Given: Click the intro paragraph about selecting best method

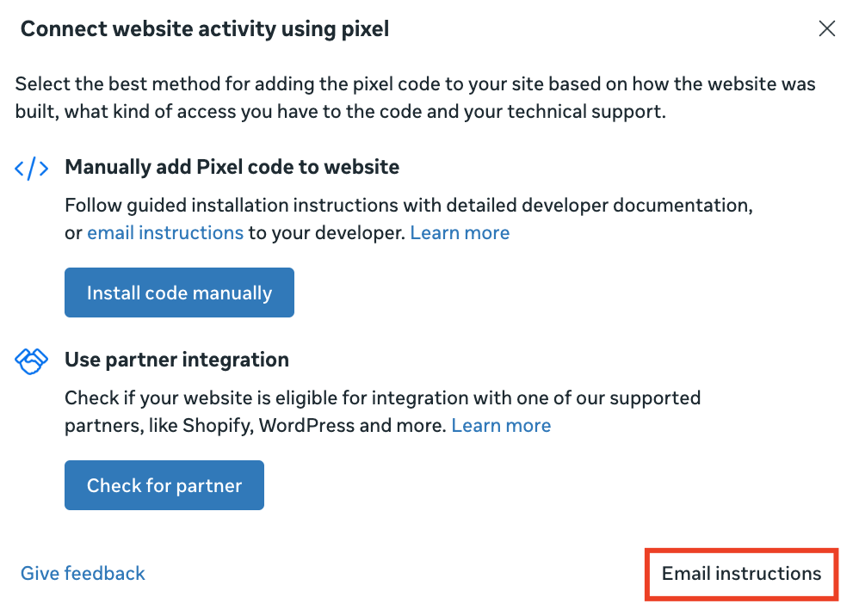Looking at the screenshot, I should (x=415, y=98).
